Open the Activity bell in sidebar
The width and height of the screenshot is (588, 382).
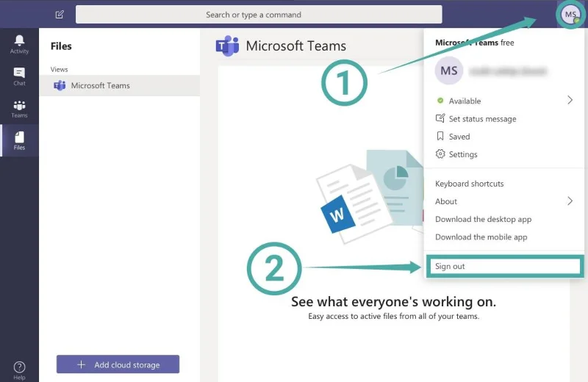(19, 44)
